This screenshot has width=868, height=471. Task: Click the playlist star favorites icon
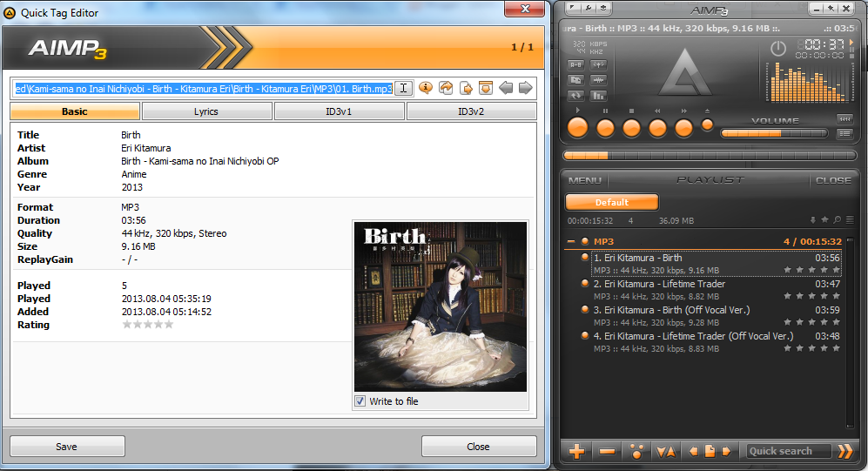(x=824, y=220)
